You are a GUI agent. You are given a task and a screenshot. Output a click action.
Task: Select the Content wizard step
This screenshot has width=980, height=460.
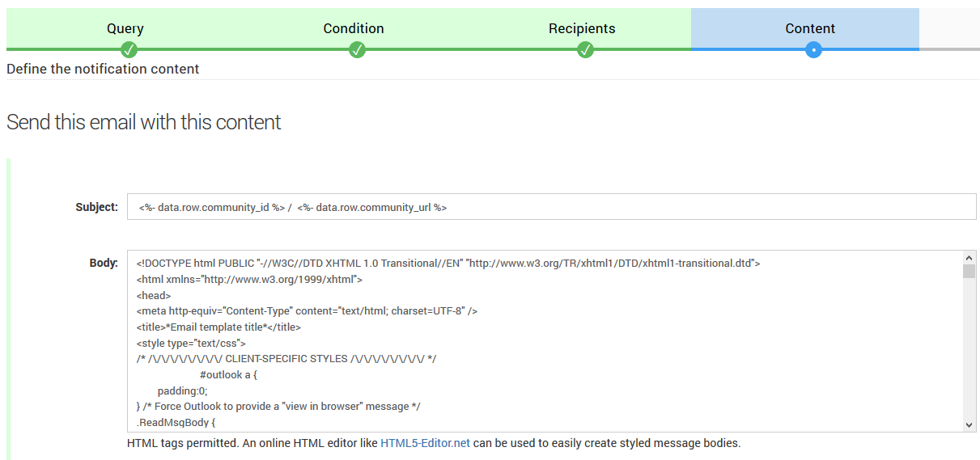tap(810, 28)
